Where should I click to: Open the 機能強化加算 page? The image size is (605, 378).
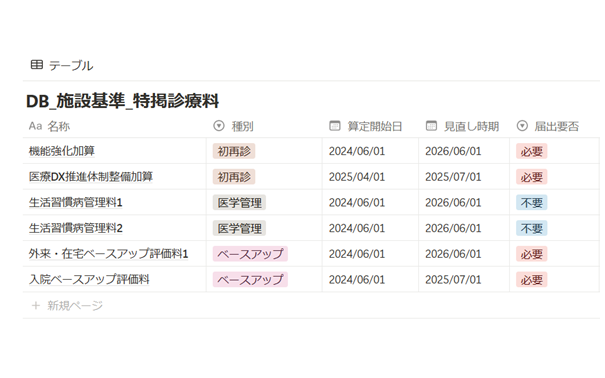[62, 151]
